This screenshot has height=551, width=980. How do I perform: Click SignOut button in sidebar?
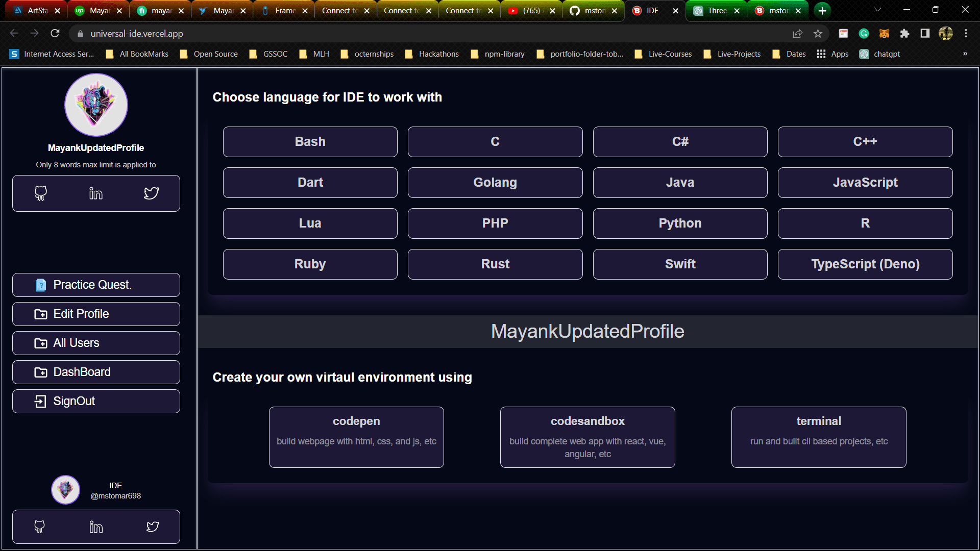tap(96, 401)
